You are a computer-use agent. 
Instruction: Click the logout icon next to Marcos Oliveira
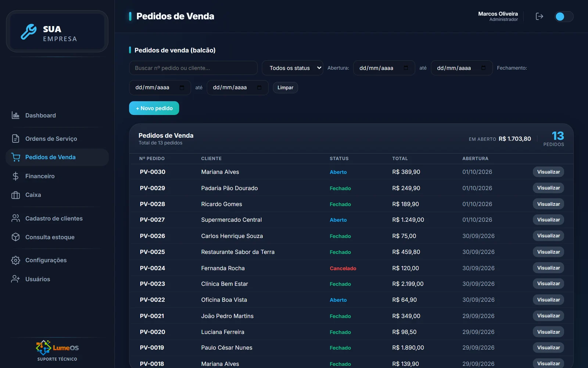pos(539,16)
